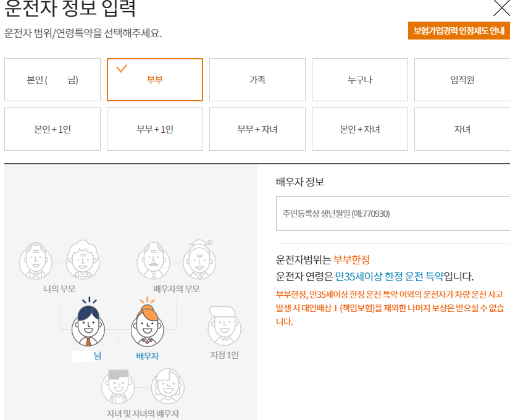Image resolution: width=510 pixels, height=420 pixels.
Task: Click the curly-haired mother avatar in 나의 부모
Action: (83, 259)
